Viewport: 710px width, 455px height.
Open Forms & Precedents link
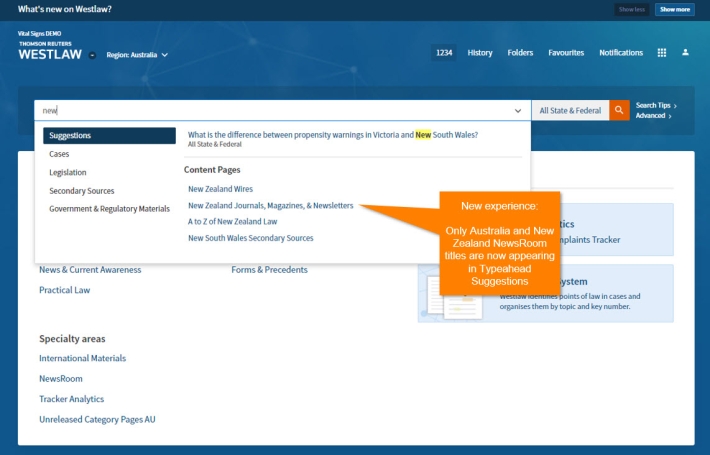[269, 270]
